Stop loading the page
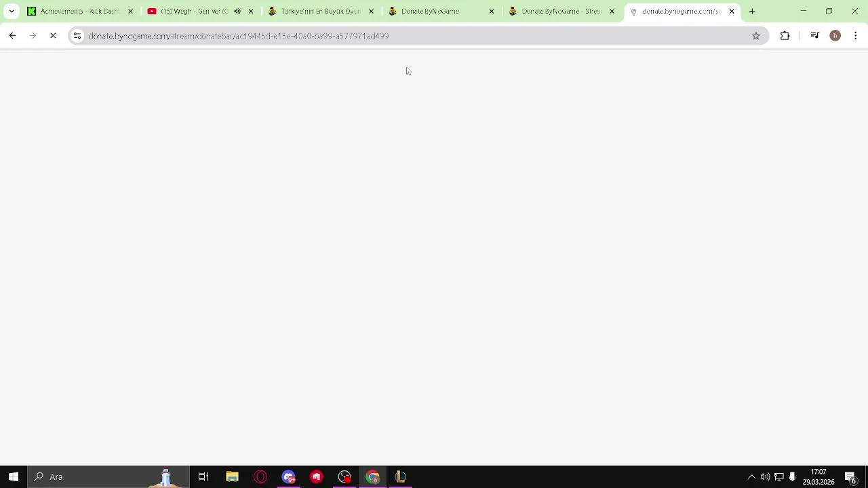The image size is (868, 488). coord(53,35)
